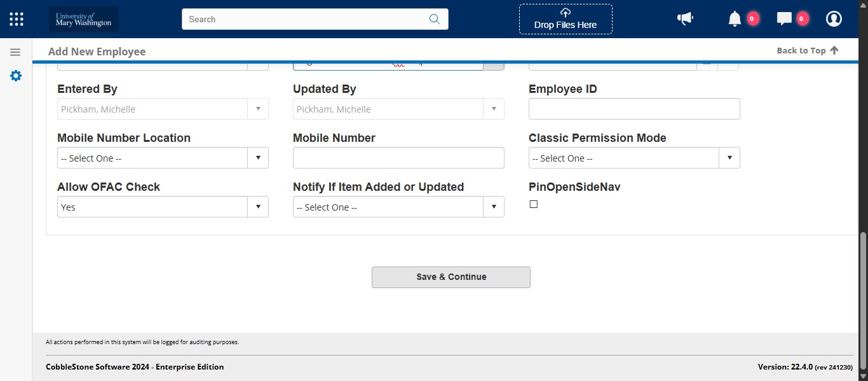This screenshot has height=381, width=868.
Task: Check the PinOpenSideNav checkbox
Action: pos(534,204)
